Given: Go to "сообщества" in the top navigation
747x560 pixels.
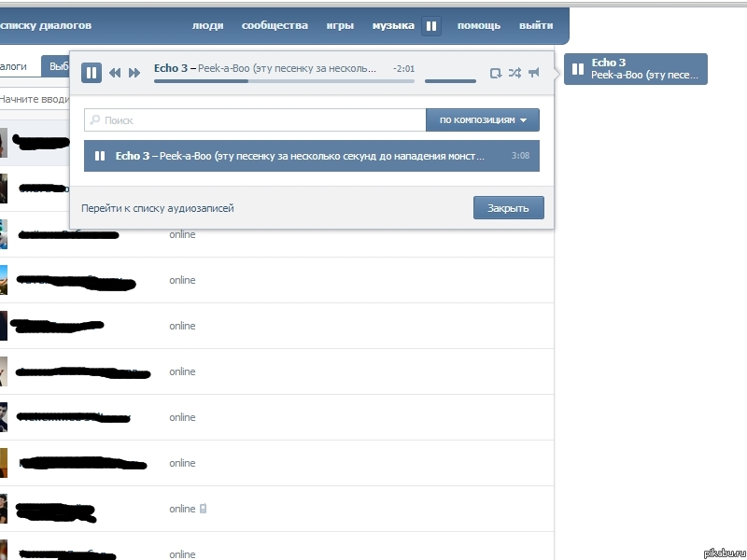Looking at the screenshot, I should click(x=275, y=26).
